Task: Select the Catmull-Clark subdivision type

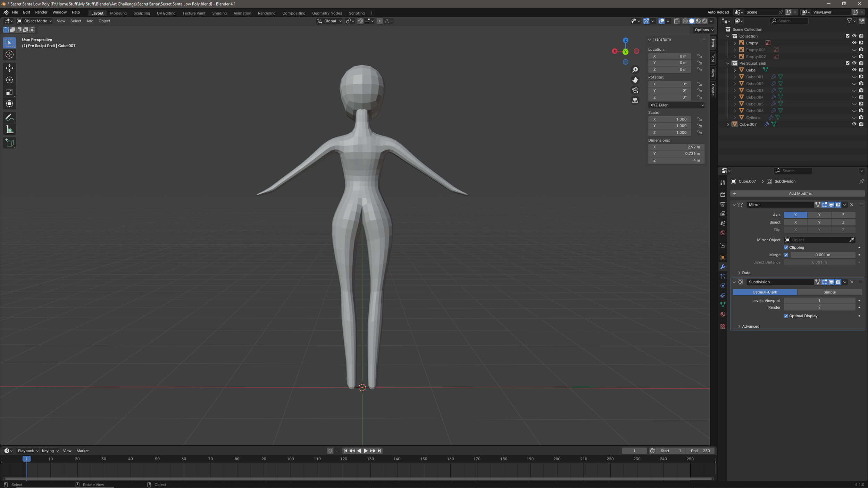Action: (765, 292)
